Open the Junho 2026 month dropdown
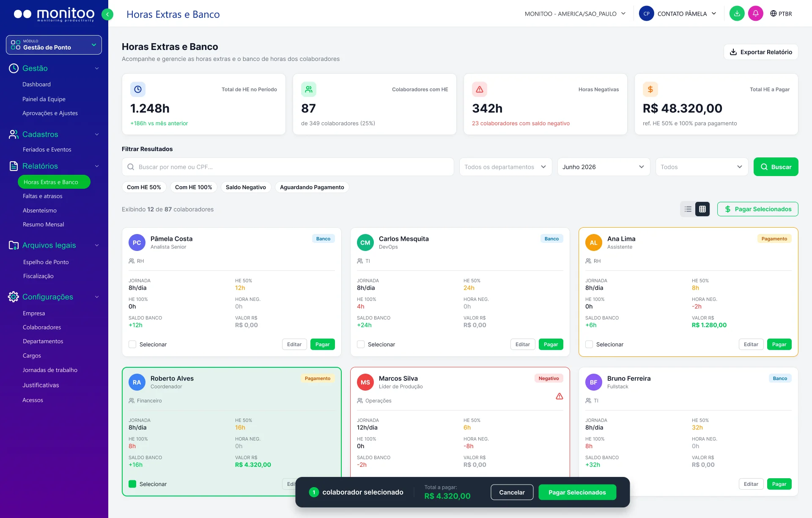 pyautogui.click(x=604, y=167)
